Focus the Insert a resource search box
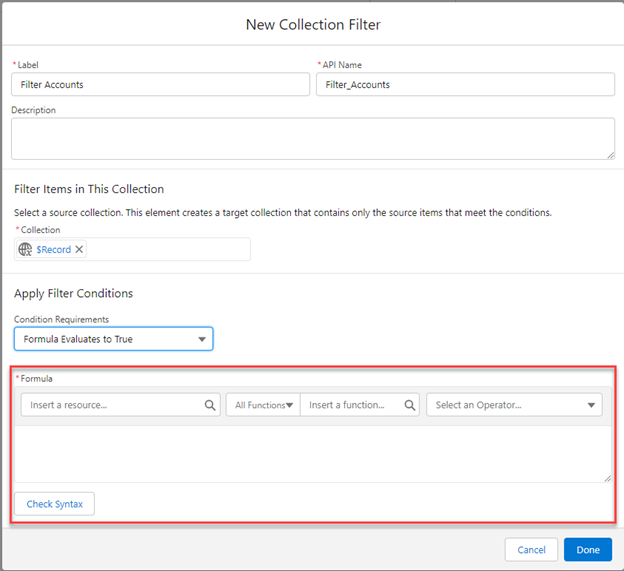 [x=112, y=405]
